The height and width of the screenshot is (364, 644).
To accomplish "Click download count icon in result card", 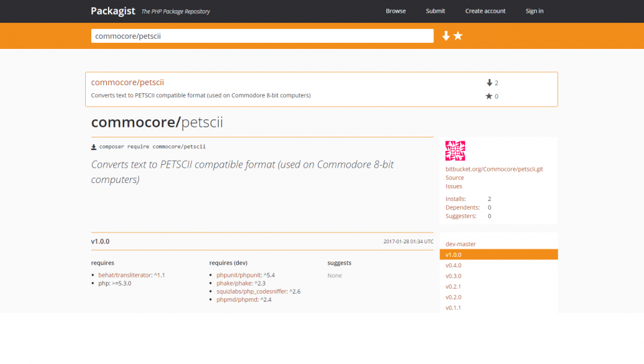I will click(x=489, y=82).
